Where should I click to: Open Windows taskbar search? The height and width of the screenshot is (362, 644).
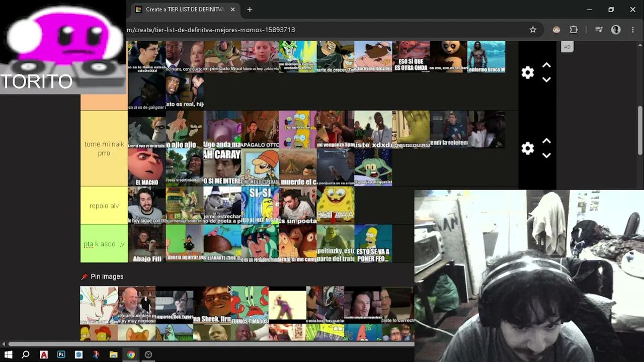(26, 354)
